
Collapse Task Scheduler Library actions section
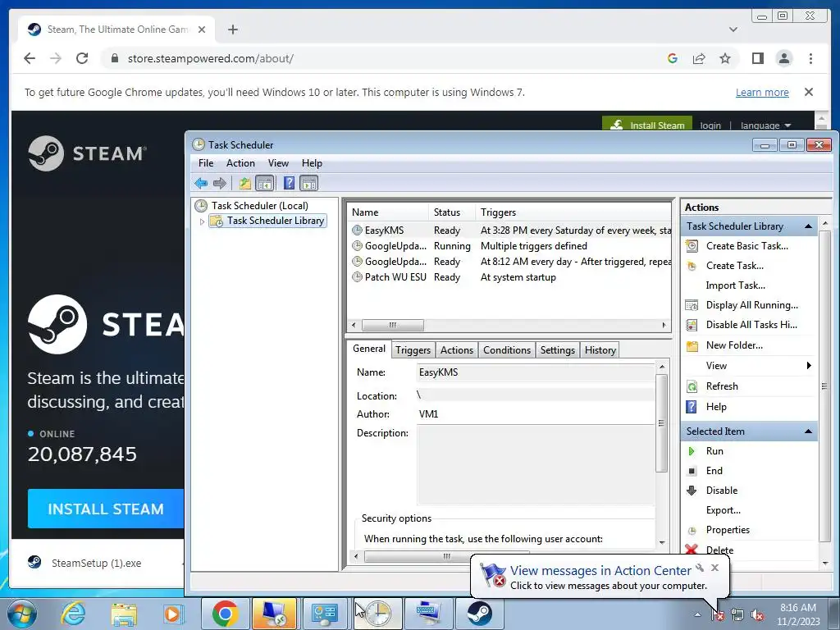click(x=808, y=226)
